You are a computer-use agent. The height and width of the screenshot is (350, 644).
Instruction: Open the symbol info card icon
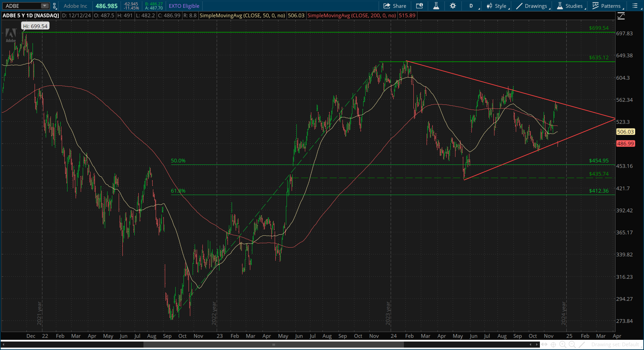pyautogui.click(x=419, y=6)
